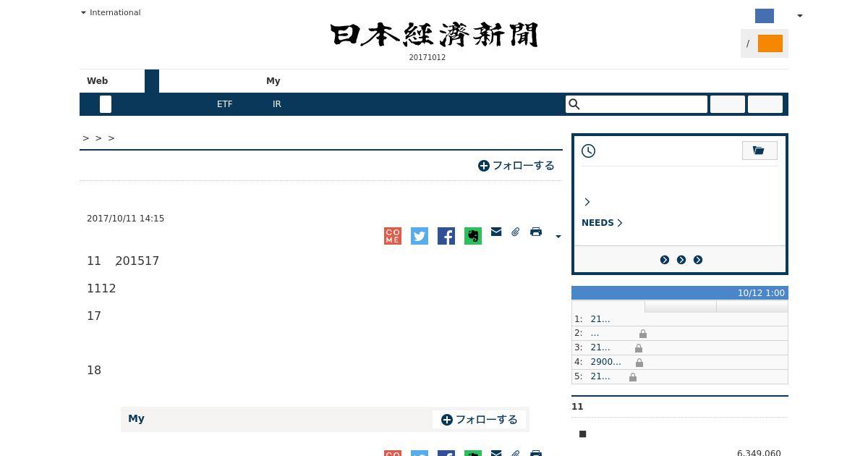Click the orange button at top right
This screenshot has height=456, width=868.
(x=770, y=44)
